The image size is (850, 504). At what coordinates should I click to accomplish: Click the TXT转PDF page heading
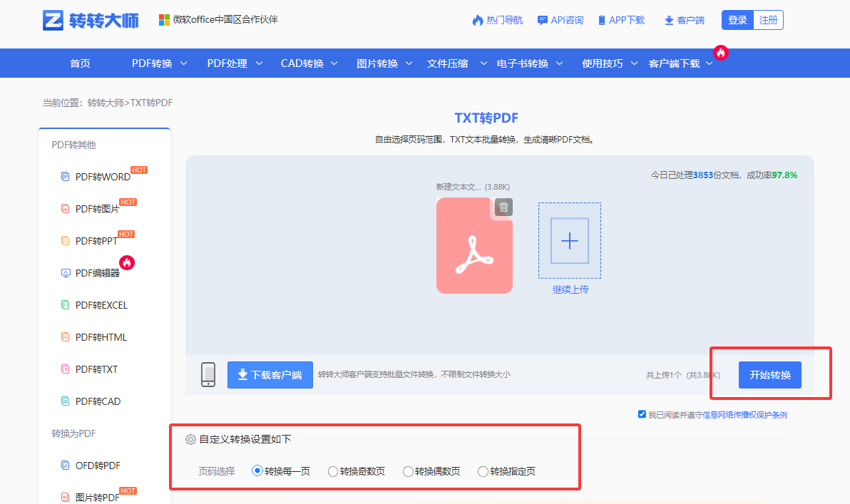pos(486,118)
